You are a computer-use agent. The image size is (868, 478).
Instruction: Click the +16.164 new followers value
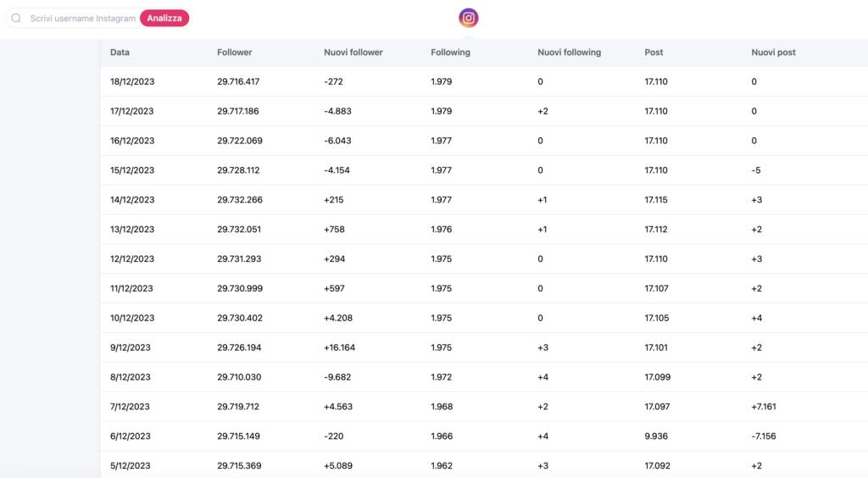[x=339, y=347]
